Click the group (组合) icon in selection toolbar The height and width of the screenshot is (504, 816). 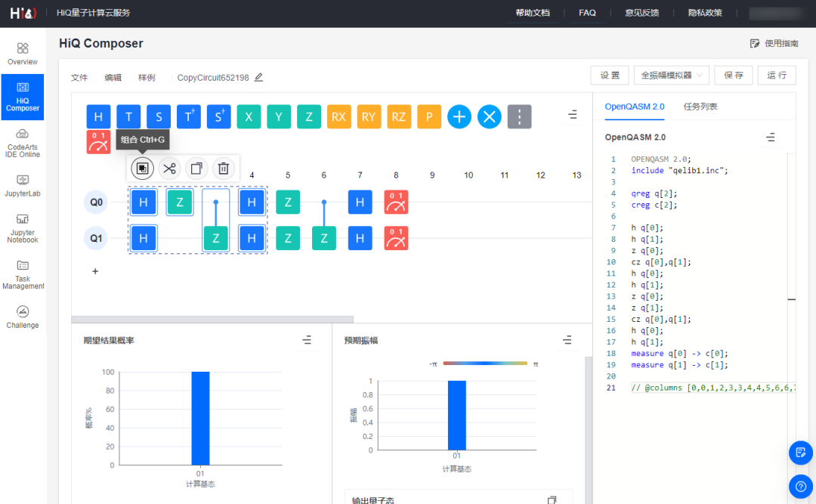point(142,169)
